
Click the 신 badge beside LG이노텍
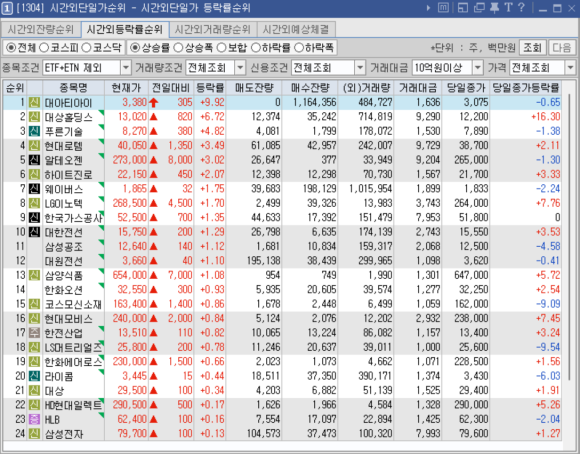pyautogui.click(x=34, y=203)
